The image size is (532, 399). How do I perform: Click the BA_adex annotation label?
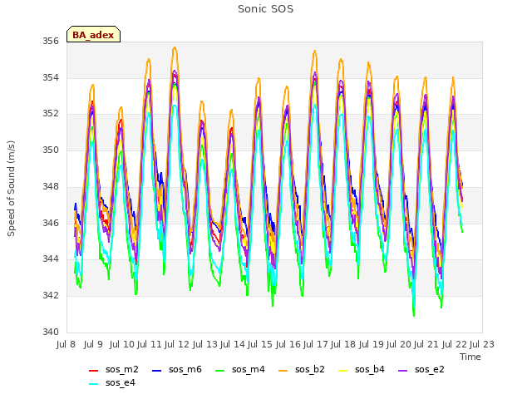(93, 35)
